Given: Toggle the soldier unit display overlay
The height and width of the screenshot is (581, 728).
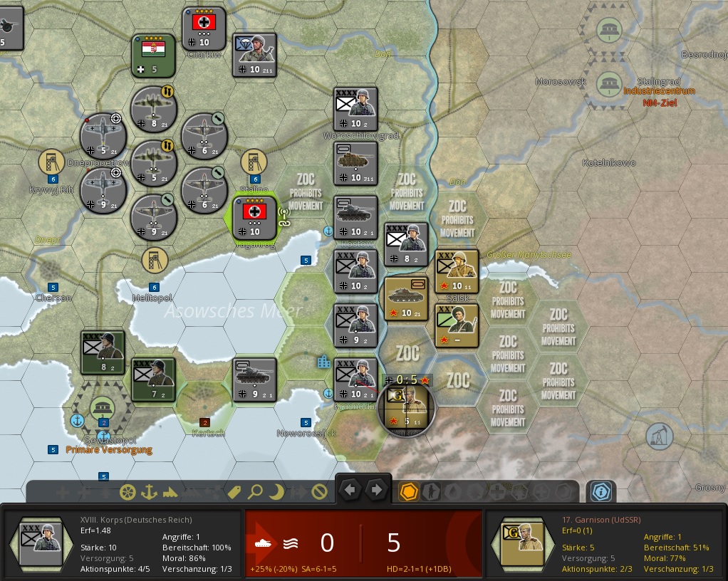Looking at the screenshot, I should 432,492.
